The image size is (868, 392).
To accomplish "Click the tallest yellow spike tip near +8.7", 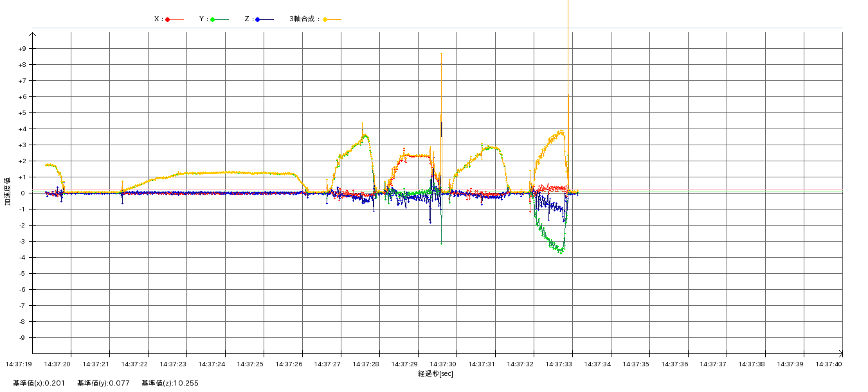I will pyautogui.click(x=441, y=54).
